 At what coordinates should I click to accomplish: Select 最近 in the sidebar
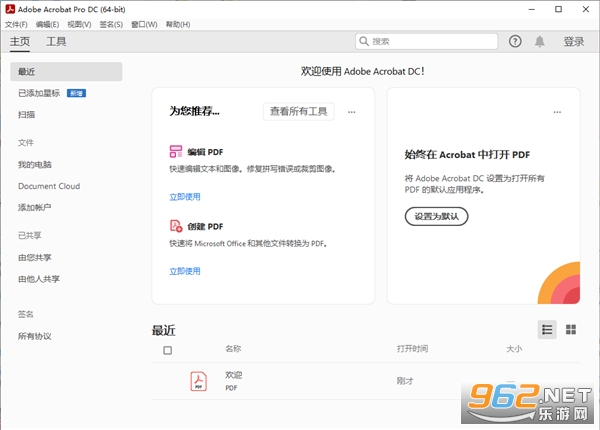point(66,72)
